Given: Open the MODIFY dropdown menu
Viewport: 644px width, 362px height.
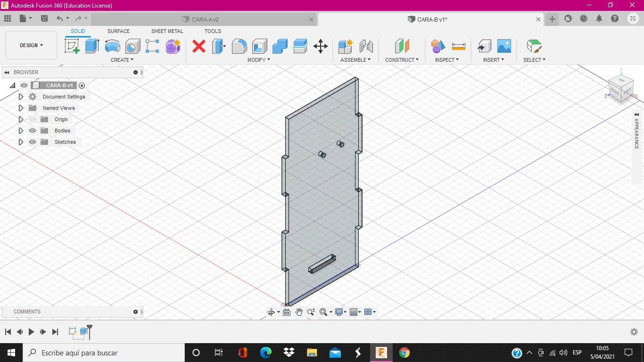Looking at the screenshot, I should [x=259, y=60].
